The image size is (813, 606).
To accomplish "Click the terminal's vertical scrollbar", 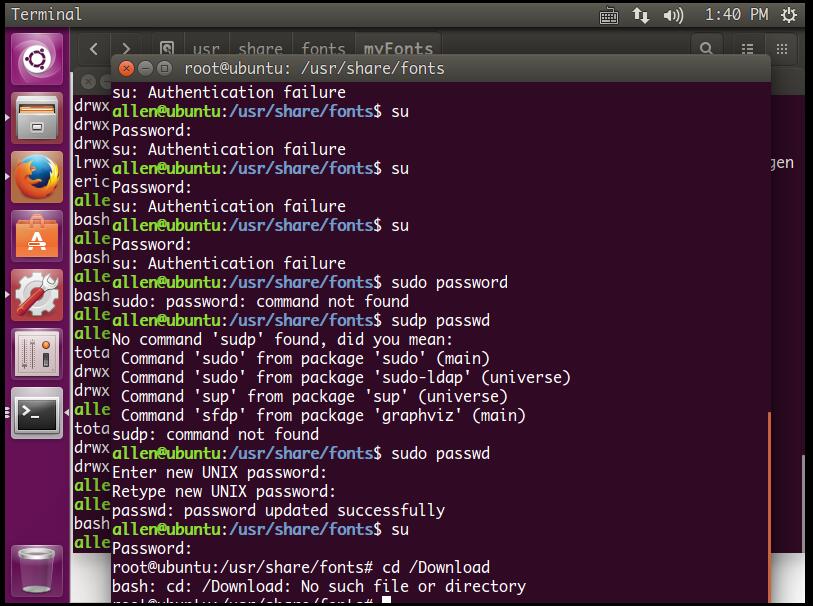I will click(x=769, y=500).
